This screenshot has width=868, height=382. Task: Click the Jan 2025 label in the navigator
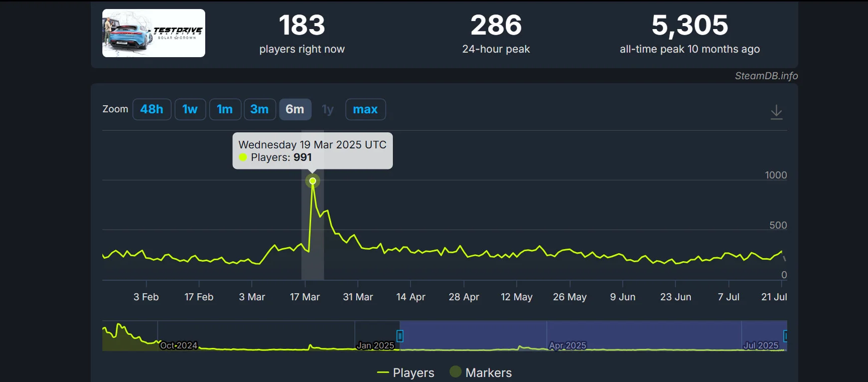[375, 345]
